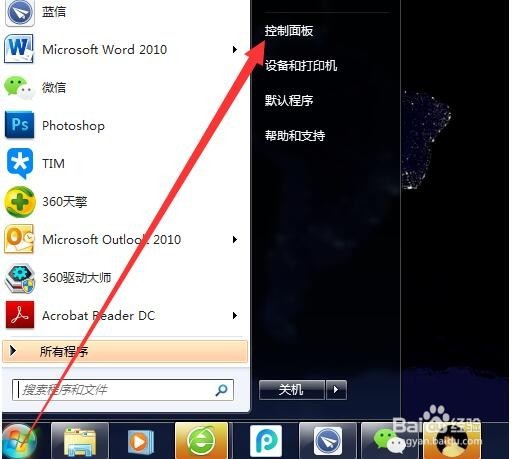Select the Photoshop text label
Viewport: 512px width, 459px height.
tap(73, 126)
